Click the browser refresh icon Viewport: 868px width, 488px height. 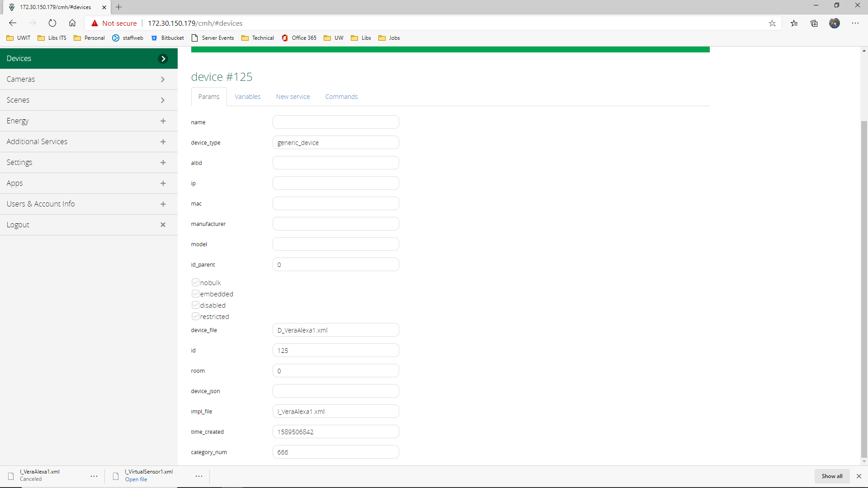point(52,23)
